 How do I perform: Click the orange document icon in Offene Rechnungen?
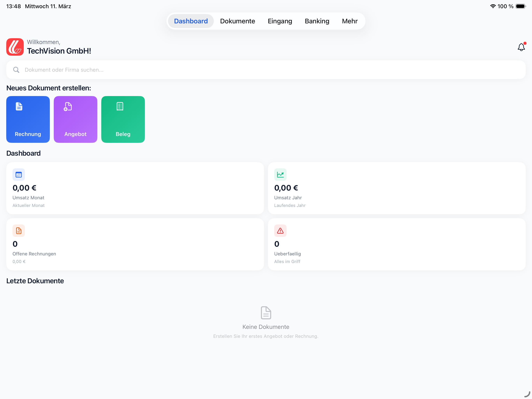[19, 231]
